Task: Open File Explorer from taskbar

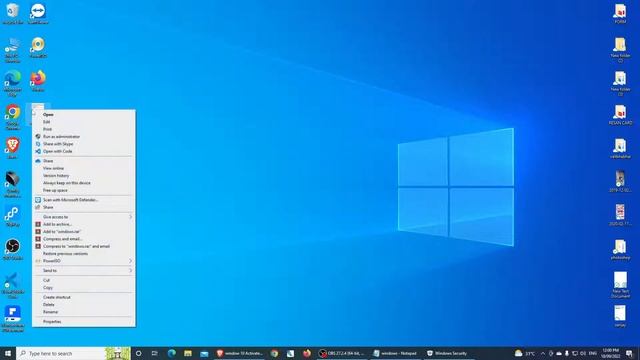Action: coord(188,353)
